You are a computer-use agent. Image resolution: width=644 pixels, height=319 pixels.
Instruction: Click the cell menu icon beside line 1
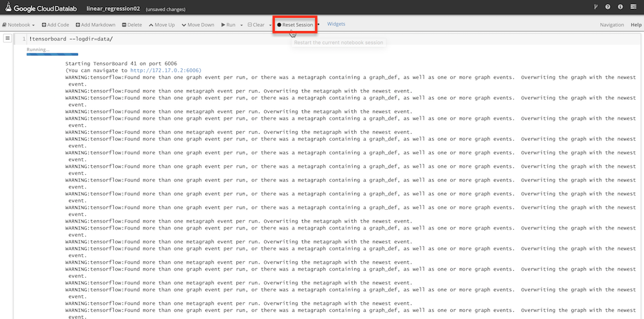pyautogui.click(x=8, y=39)
